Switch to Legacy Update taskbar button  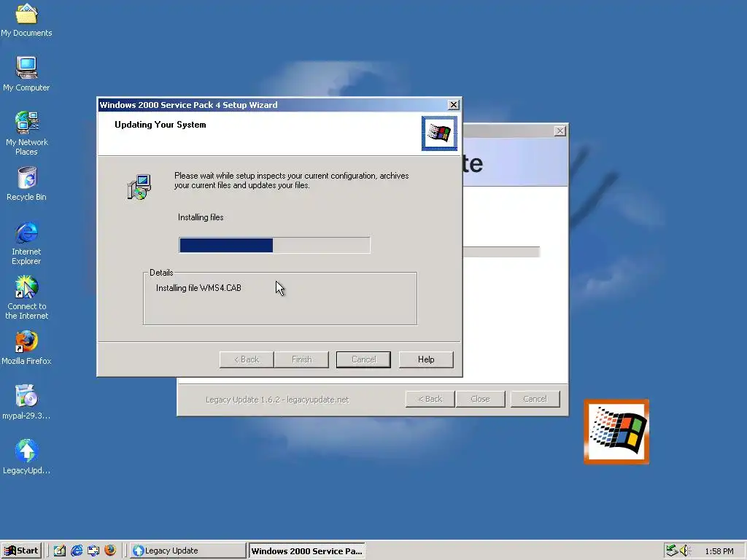(x=187, y=551)
